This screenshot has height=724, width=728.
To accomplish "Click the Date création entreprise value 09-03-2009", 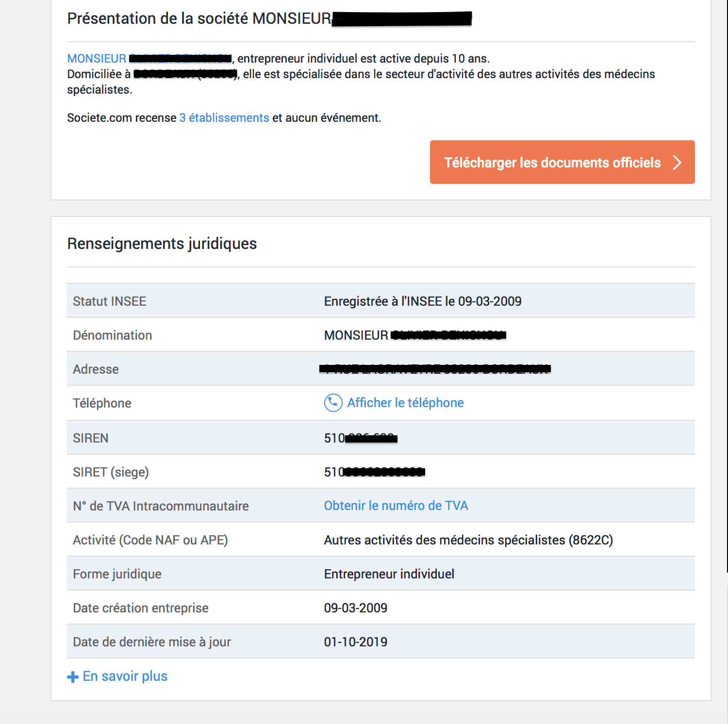I will tap(356, 608).
